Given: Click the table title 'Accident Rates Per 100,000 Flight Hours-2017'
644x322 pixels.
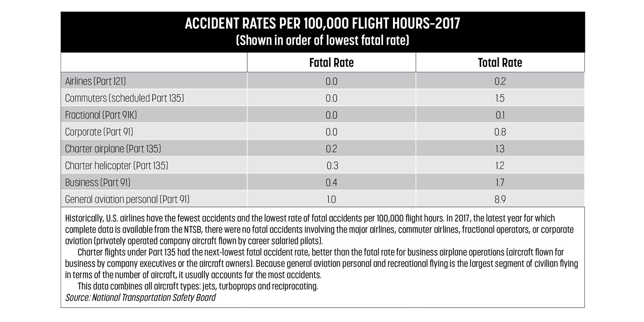Looking at the screenshot, I should (x=322, y=24).
